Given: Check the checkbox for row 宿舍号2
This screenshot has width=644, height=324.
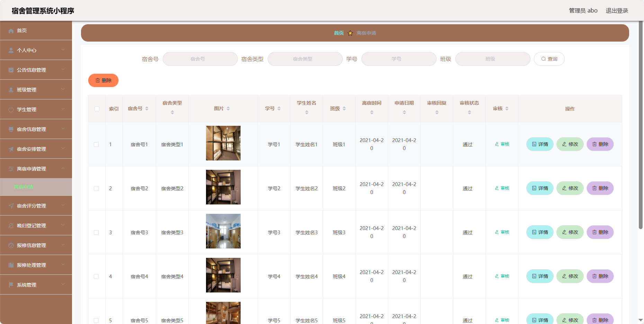Looking at the screenshot, I should 96,189.
